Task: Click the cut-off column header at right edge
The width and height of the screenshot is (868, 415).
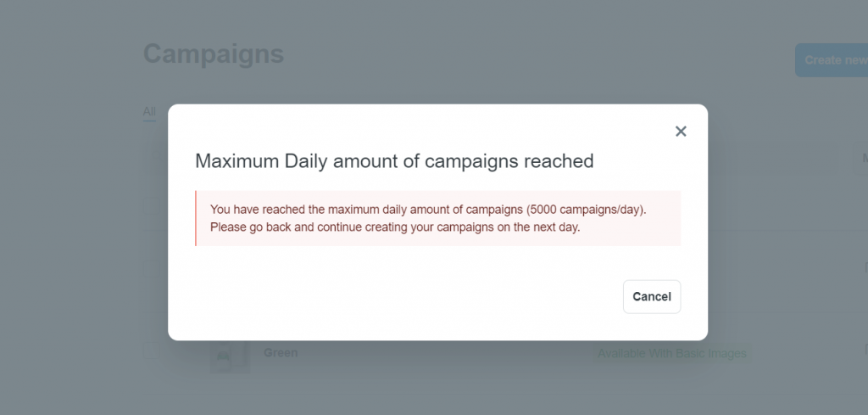Action: (861, 159)
